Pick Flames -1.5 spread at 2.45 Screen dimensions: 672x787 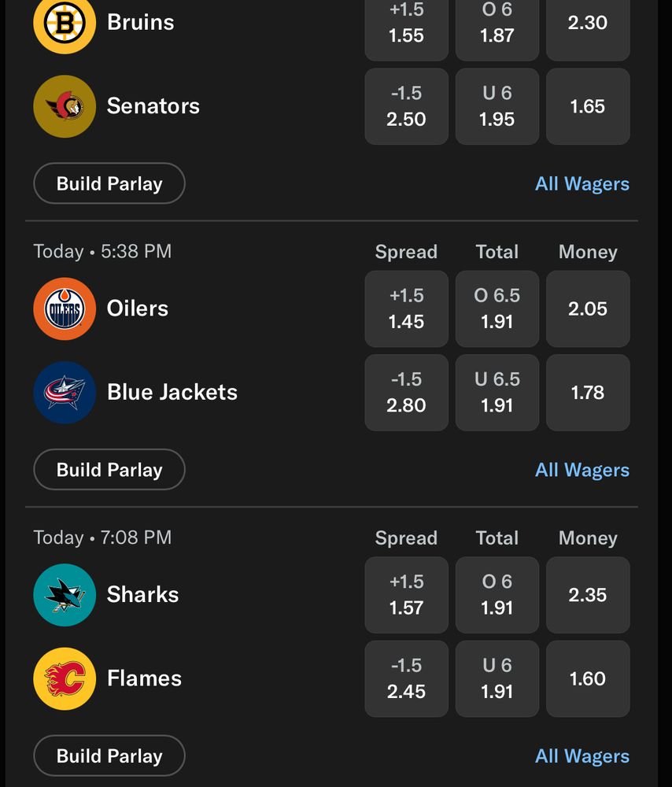coord(406,678)
